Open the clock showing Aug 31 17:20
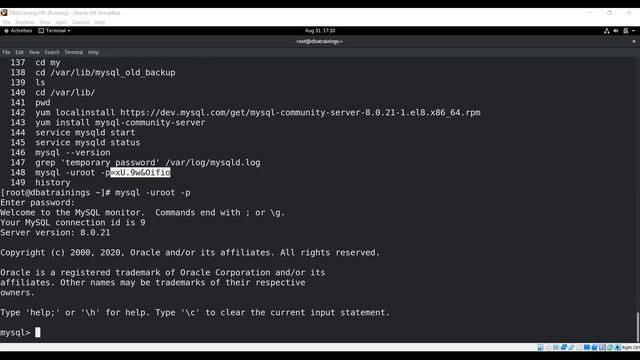The height and width of the screenshot is (360, 640). [320, 31]
